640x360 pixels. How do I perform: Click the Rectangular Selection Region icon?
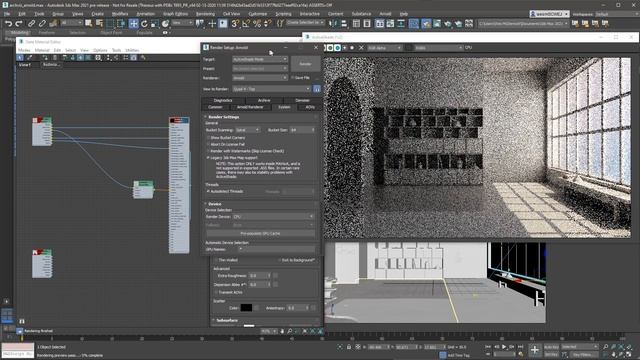pyautogui.click(x=110, y=24)
